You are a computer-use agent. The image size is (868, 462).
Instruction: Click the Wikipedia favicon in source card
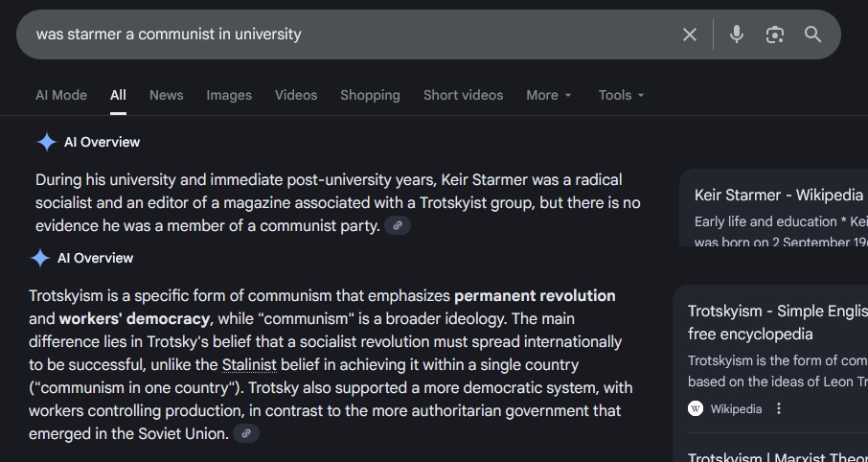696,409
